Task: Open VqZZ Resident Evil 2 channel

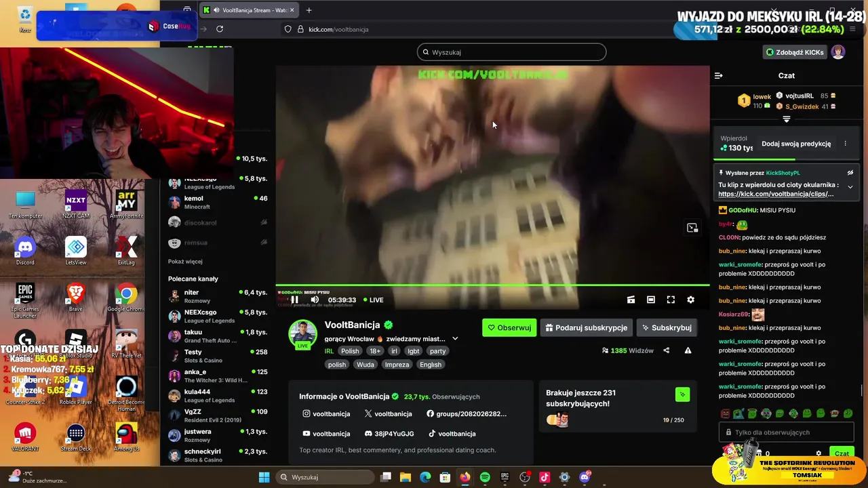Action: [218, 415]
